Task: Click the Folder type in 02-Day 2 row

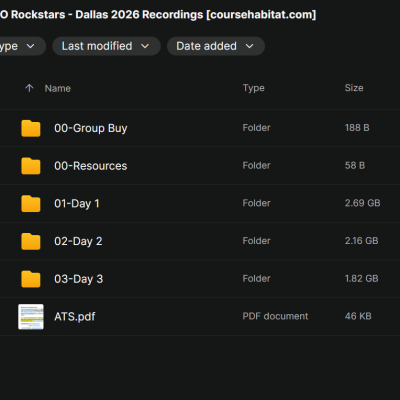Action: click(256, 241)
